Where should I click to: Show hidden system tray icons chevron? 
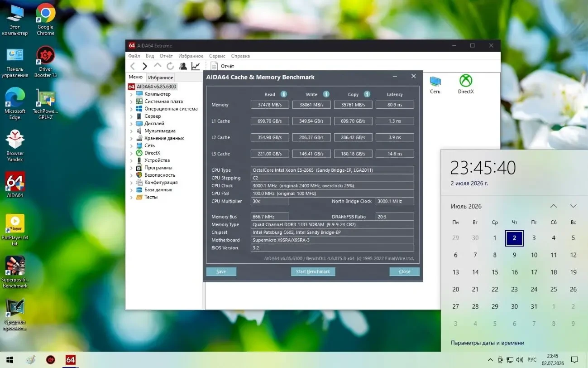[x=490, y=360]
